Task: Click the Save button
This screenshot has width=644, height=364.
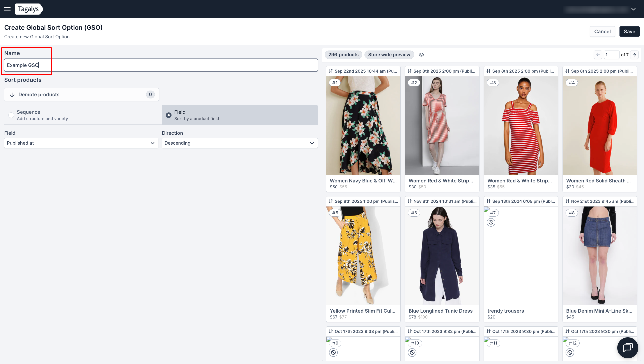Action: 629,31
